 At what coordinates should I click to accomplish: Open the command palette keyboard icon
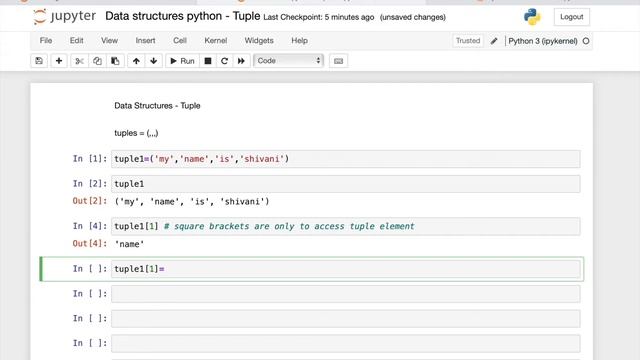pyautogui.click(x=338, y=61)
